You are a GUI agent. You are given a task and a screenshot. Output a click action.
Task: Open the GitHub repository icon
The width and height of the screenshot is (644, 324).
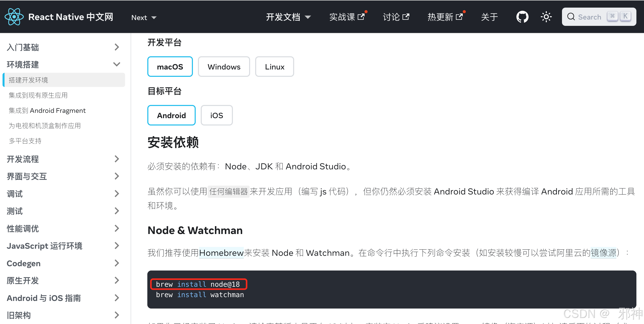tap(522, 17)
